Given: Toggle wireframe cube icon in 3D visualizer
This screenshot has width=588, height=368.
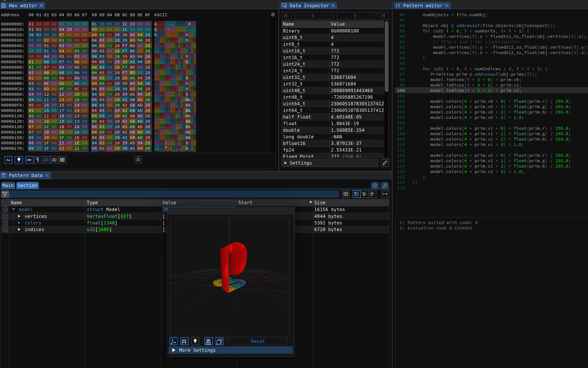Looking at the screenshot, I should (x=220, y=341).
